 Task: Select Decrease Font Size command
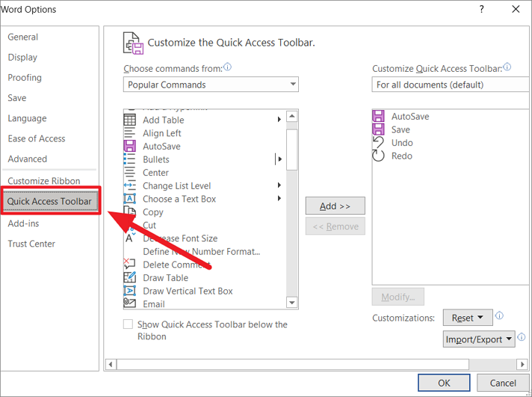pyautogui.click(x=180, y=238)
